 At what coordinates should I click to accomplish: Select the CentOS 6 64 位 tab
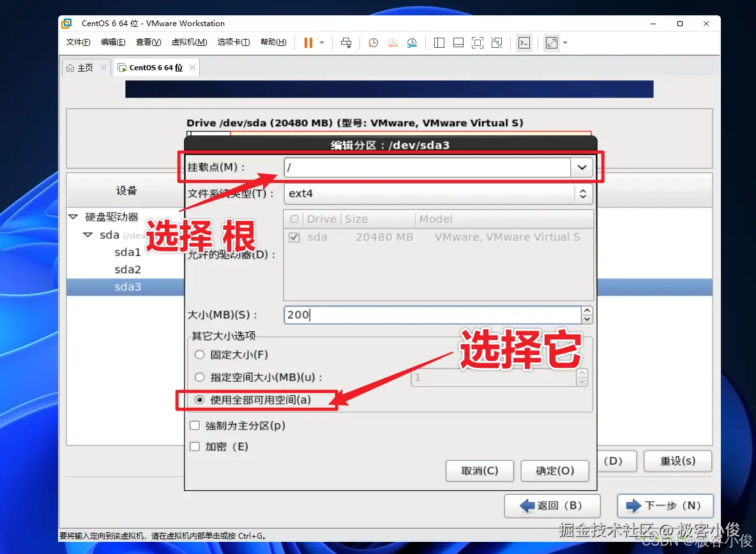click(x=156, y=68)
